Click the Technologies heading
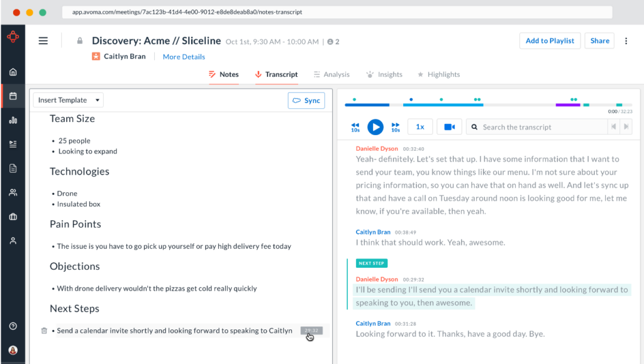 click(79, 172)
